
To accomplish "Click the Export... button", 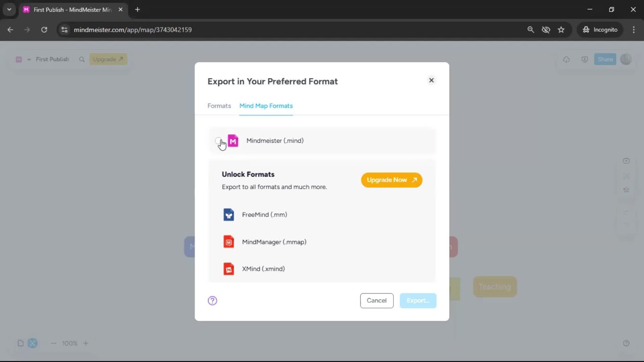I will pyautogui.click(x=418, y=301).
